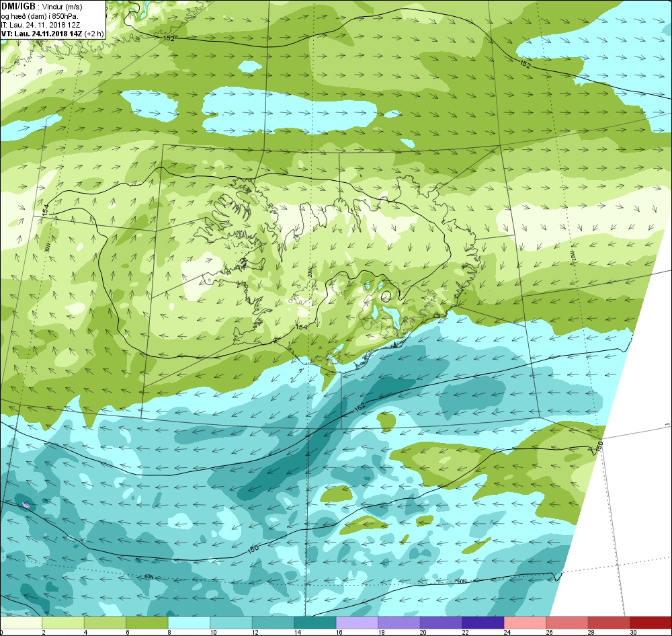Pick the 4–6 m/s green legend swatch
Screen dimensions: 672x636
point(105,623)
